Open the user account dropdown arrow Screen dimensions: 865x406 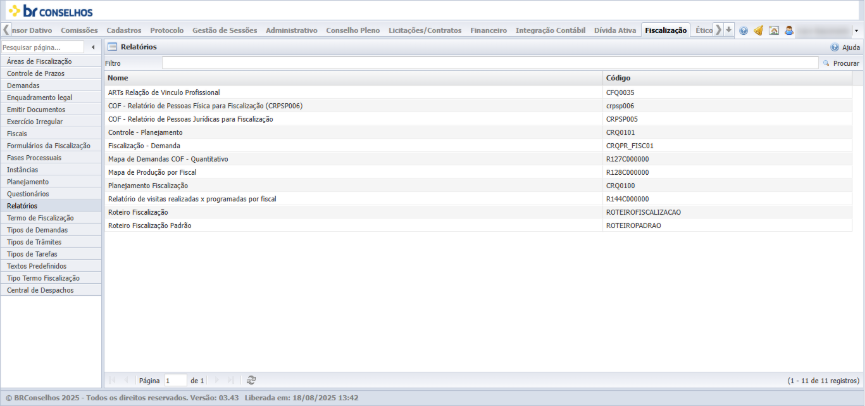(856, 31)
